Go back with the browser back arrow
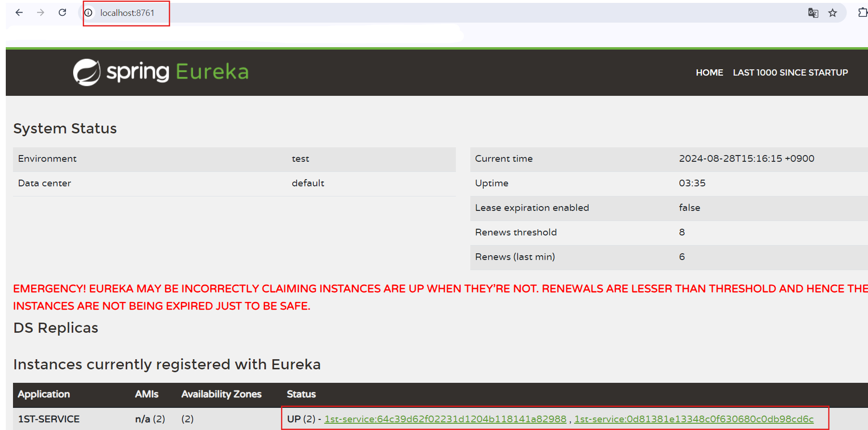The image size is (868, 430). pos(19,13)
